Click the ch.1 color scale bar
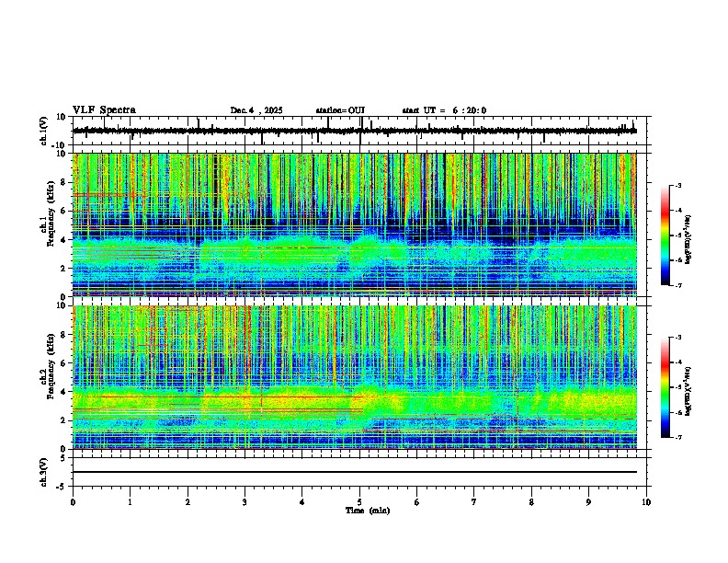 pos(665,236)
